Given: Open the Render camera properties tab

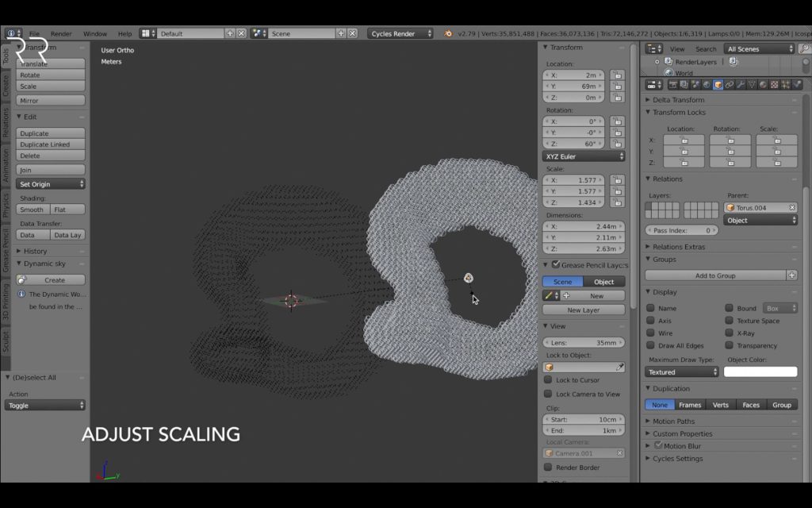Looking at the screenshot, I should tap(672, 84).
